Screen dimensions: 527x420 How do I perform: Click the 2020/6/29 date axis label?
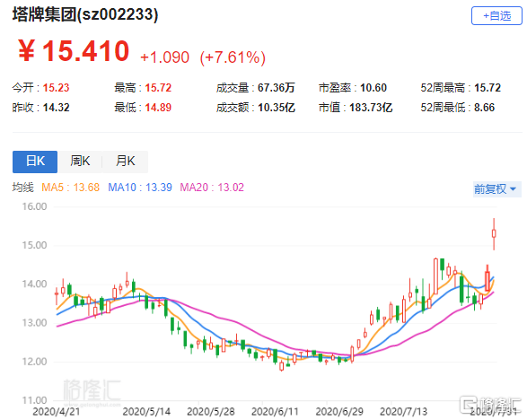pyautogui.click(x=339, y=412)
